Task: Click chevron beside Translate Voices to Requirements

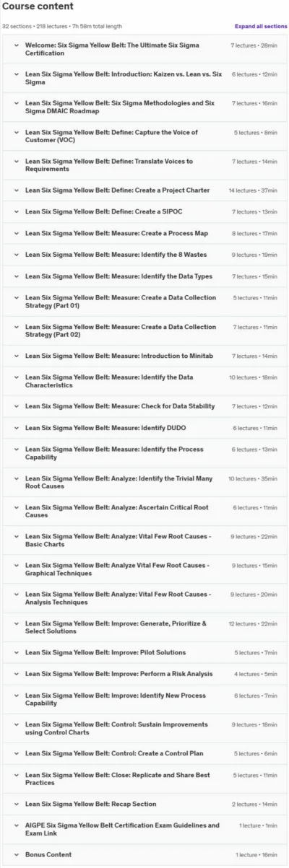Action: [x=17, y=161]
